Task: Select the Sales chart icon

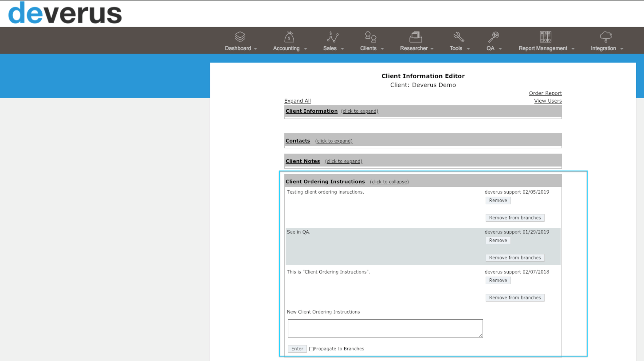Action: click(333, 37)
